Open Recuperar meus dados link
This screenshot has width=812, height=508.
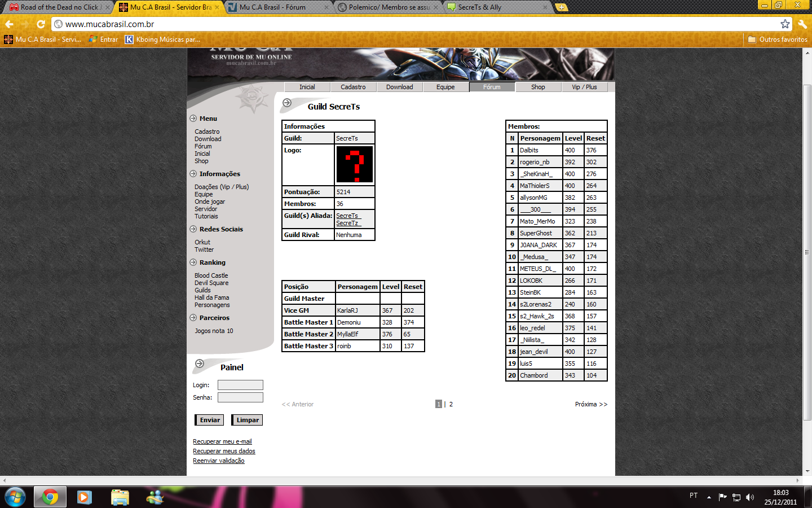pyautogui.click(x=224, y=451)
